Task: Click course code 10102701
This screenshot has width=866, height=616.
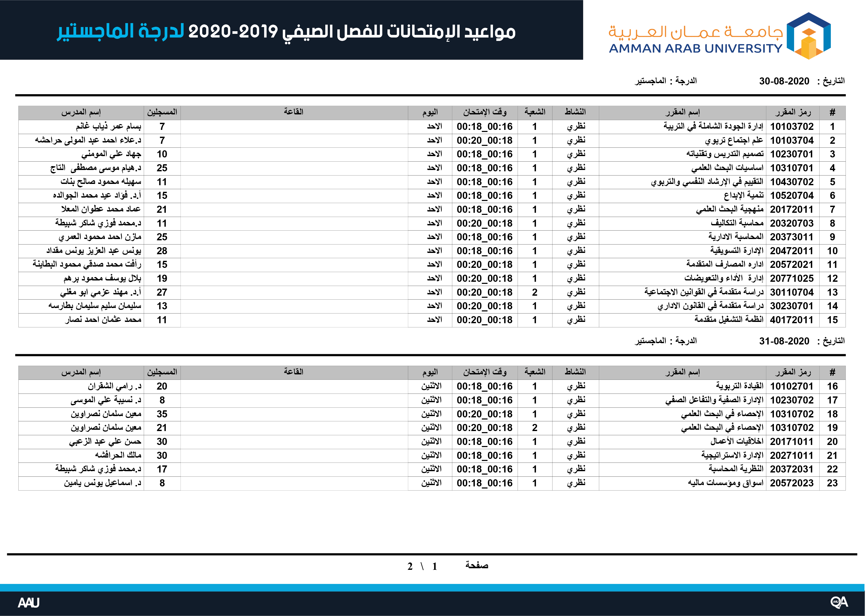Action: [792, 386]
